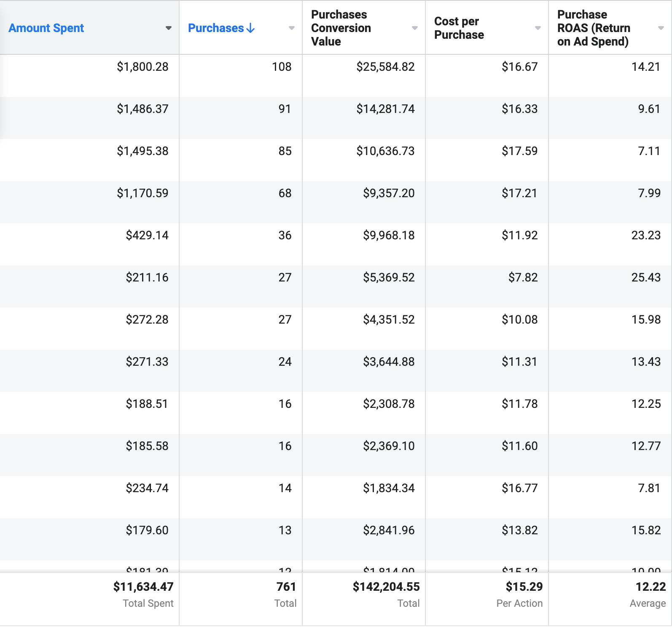Expand Purchases Conversion Value column options caret
The height and width of the screenshot is (627, 672).
pos(414,28)
